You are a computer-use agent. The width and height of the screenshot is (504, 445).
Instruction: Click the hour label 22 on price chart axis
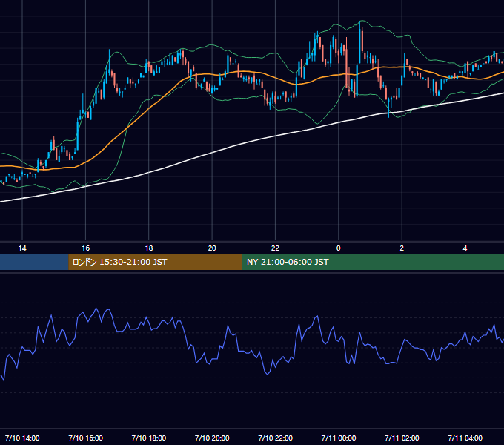(x=275, y=248)
